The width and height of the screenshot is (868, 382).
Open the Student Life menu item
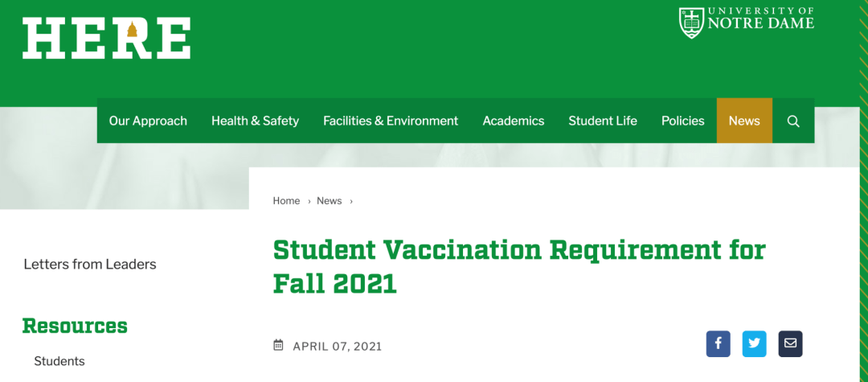coord(603,121)
